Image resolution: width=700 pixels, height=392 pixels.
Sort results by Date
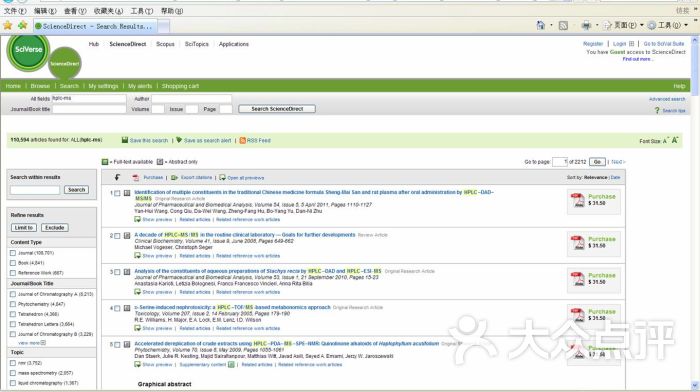615,178
